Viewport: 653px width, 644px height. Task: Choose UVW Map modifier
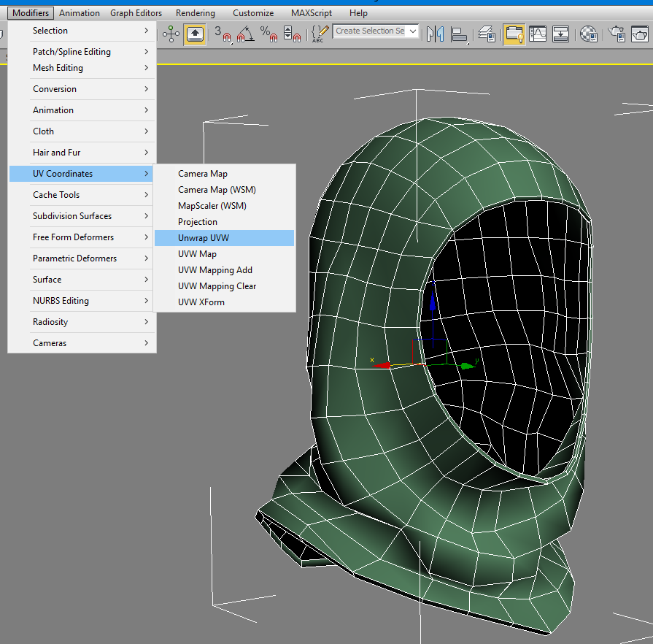197,254
